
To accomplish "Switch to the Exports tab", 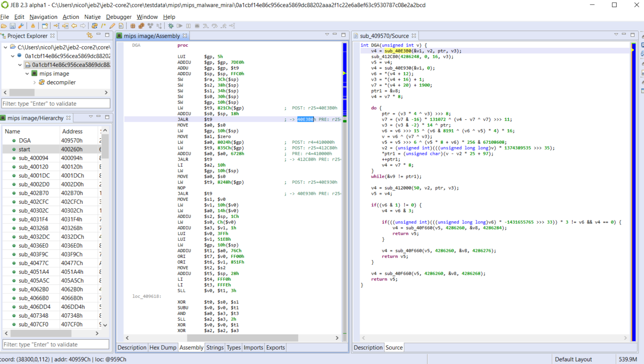I will click(x=275, y=347).
